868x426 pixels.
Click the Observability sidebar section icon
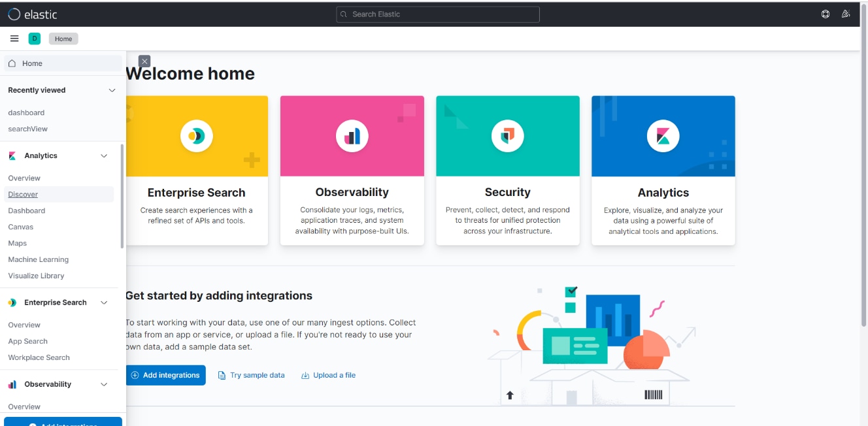12,384
